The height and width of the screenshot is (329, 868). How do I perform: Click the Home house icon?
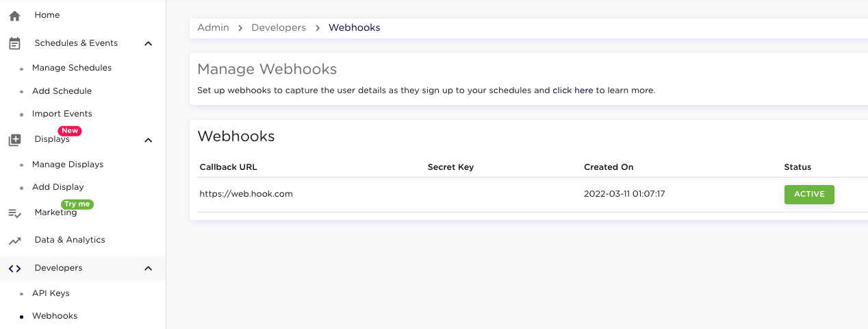point(14,15)
